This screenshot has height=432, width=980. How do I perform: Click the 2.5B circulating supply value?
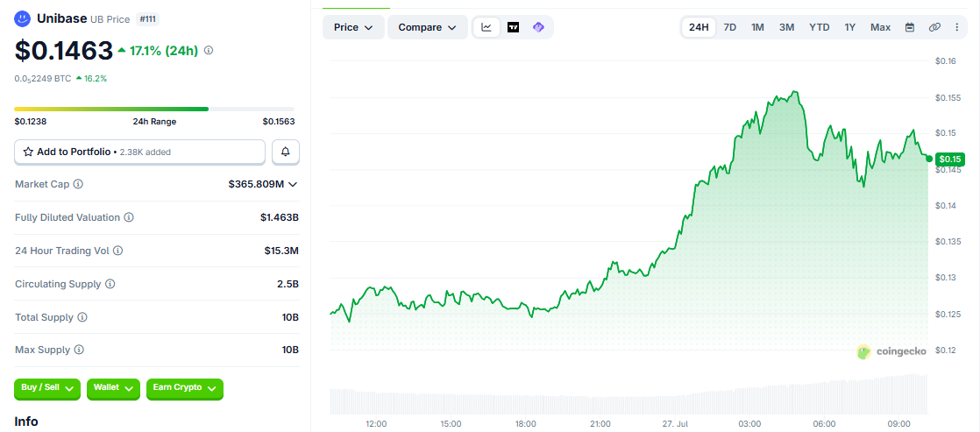[288, 284]
